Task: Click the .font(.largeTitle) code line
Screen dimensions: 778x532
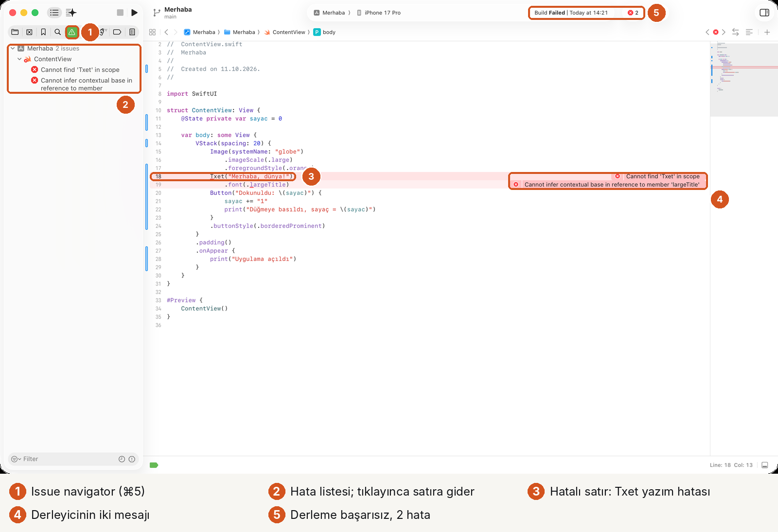Action: (x=257, y=185)
